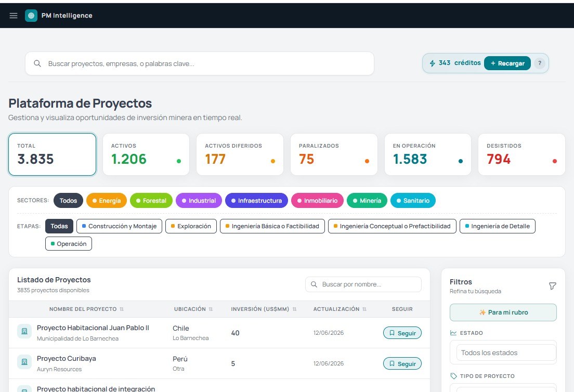
Task: Toggle Energía sector filter
Action: coord(107,201)
